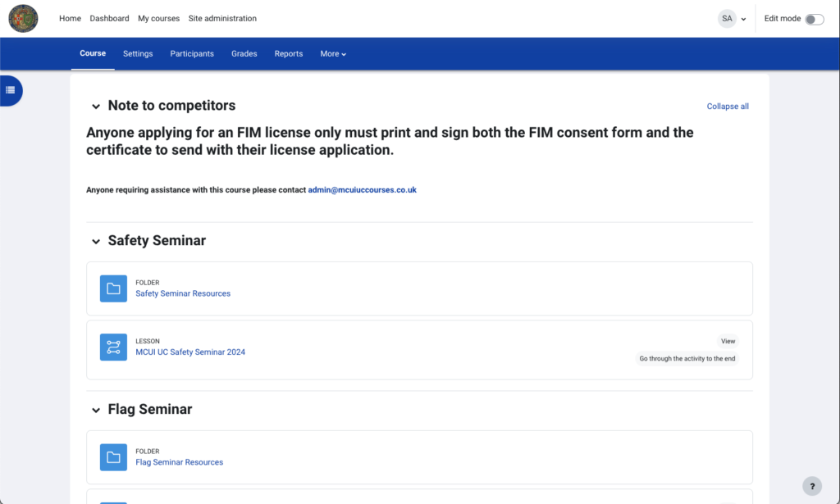
Task: Open Site administration from top menu
Action: pyautogui.click(x=222, y=18)
